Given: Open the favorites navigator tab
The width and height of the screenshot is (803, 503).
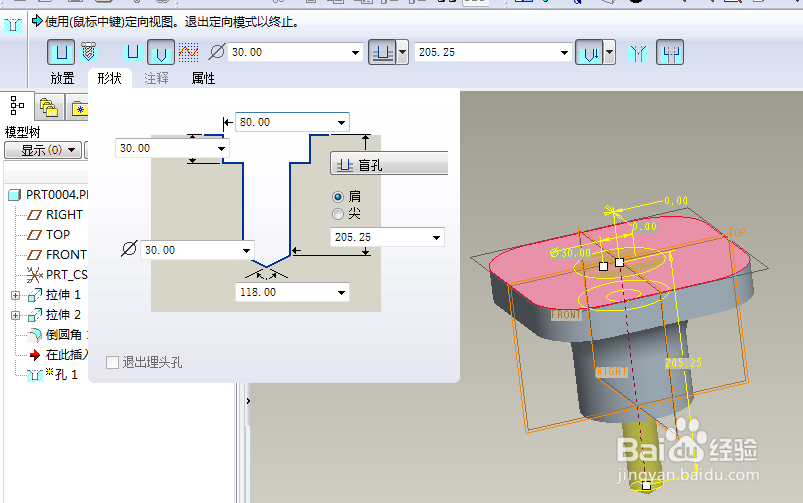Looking at the screenshot, I should [x=79, y=108].
